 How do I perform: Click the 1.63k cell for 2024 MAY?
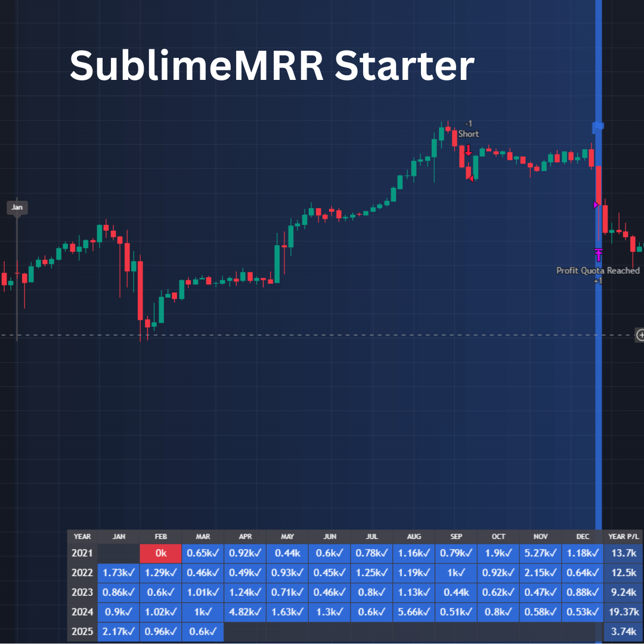pyautogui.click(x=287, y=612)
